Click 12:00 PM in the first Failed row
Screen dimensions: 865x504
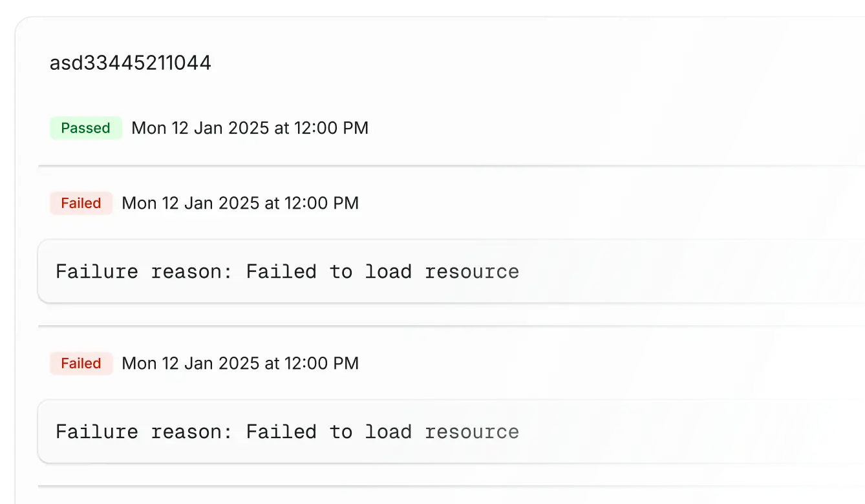[x=321, y=203]
